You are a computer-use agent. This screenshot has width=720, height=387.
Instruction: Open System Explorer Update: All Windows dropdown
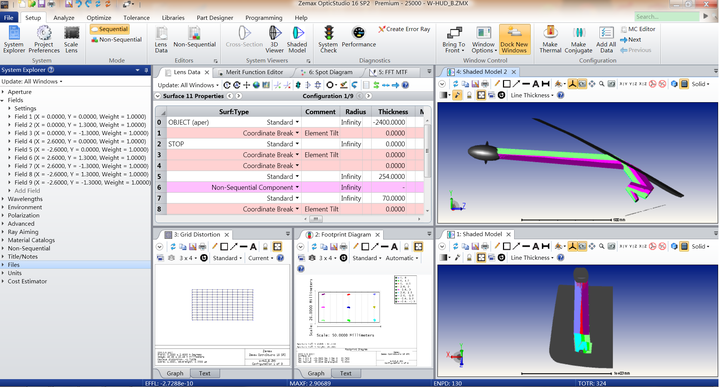pyautogui.click(x=32, y=81)
